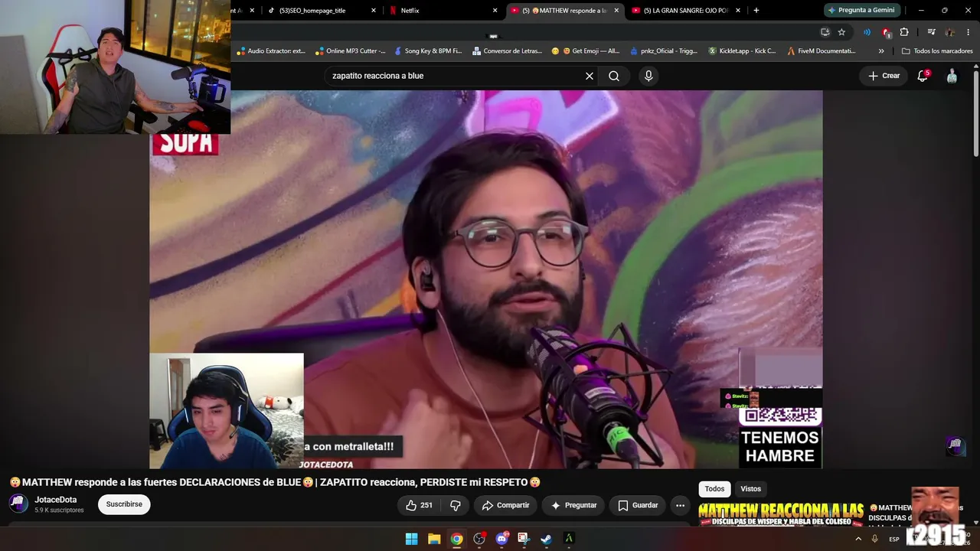Image resolution: width=980 pixels, height=551 pixels.
Task: Open the Conversor de Letras bookmark
Action: (507, 51)
